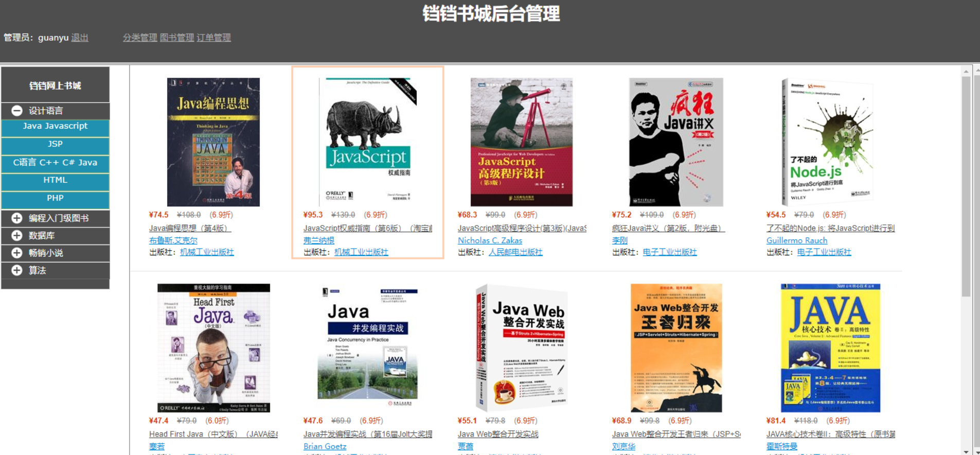Image resolution: width=980 pixels, height=455 pixels.
Task: Click author link 塞若
Action: pyautogui.click(x=157, y=446)
